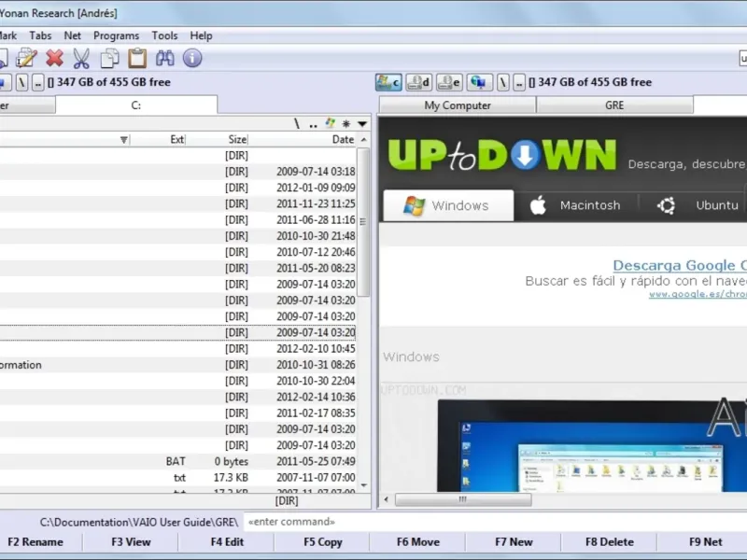The width and height of the screenshot is (747, 560).
Task: Open the path bar history dropdown arrow
Action: [362, 124]
